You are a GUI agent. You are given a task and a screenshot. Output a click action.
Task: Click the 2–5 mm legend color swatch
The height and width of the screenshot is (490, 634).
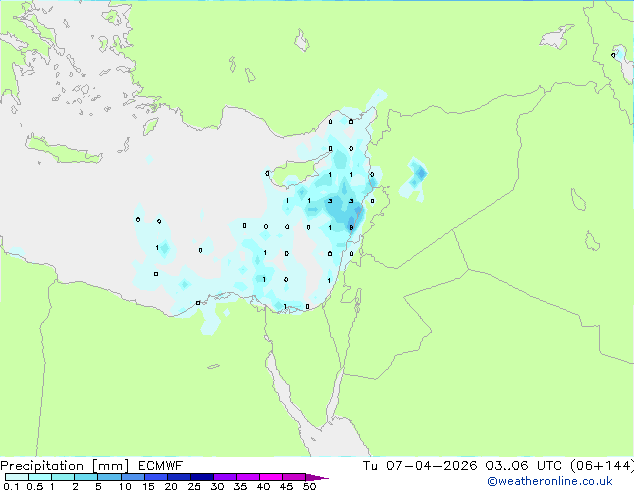click(86, 477)
